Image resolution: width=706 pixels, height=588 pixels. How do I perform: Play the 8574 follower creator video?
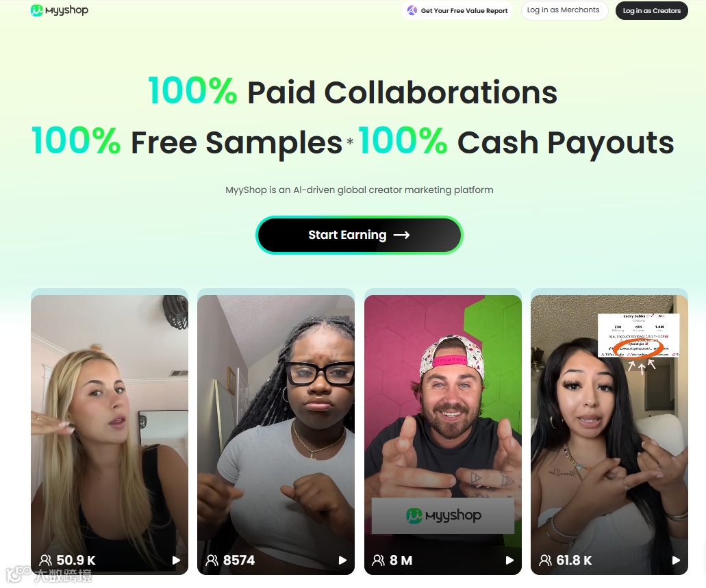[342, 560]
